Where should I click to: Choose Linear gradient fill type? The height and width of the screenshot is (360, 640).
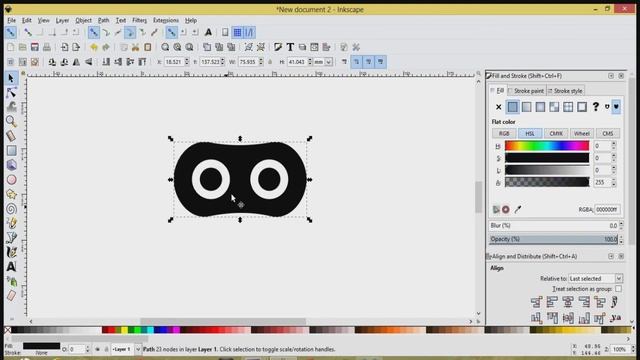(527, 107)
